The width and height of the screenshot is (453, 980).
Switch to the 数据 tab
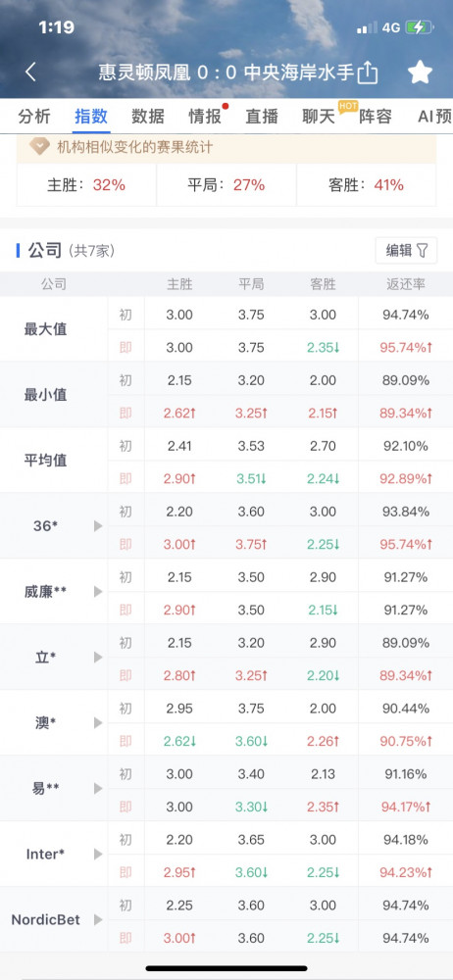(148, 117)
